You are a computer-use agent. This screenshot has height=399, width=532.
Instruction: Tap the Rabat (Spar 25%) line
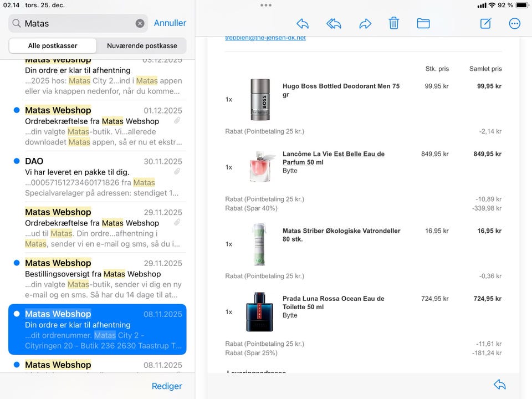pos(251,353)
